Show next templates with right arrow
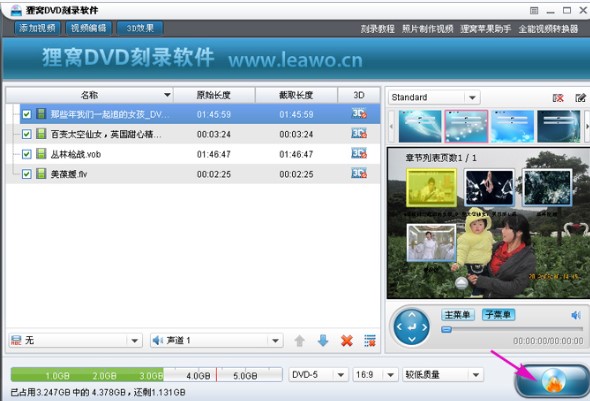Screen dimensions: 590x401 click(x=587, y=126)
